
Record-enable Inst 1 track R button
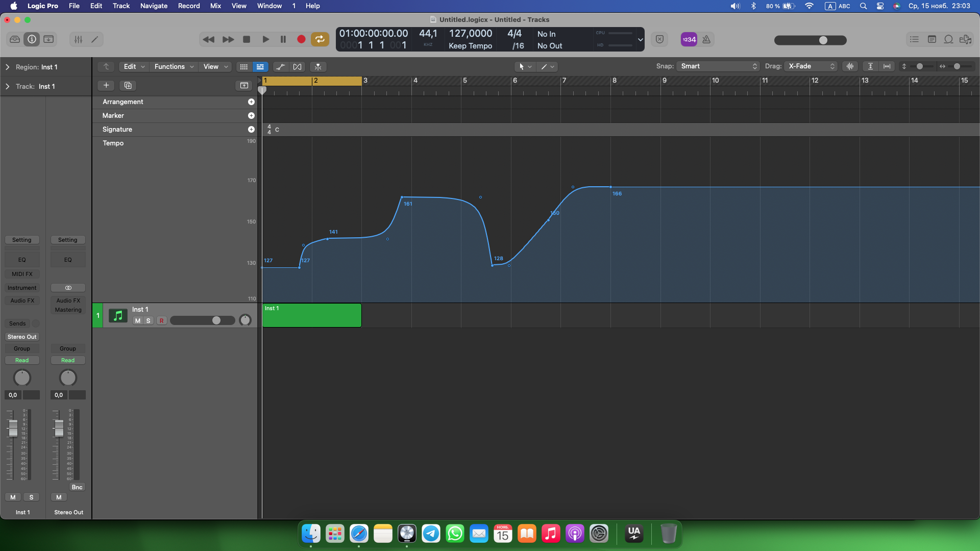point(161,321)
